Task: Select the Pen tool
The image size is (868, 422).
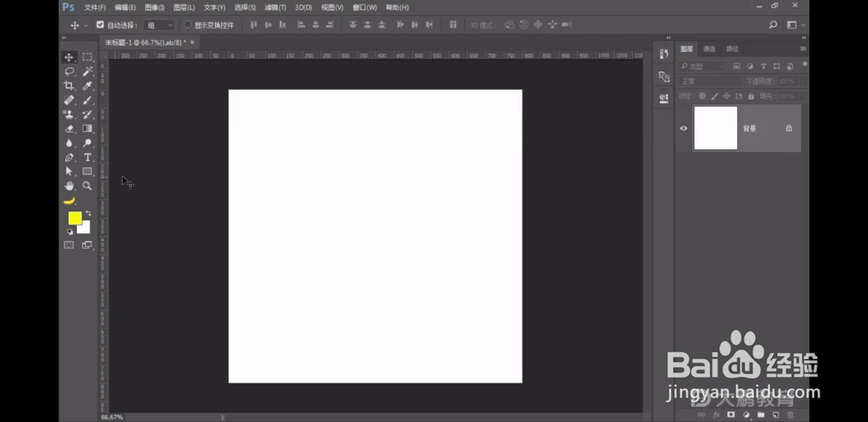Action: tap(69, 157)
